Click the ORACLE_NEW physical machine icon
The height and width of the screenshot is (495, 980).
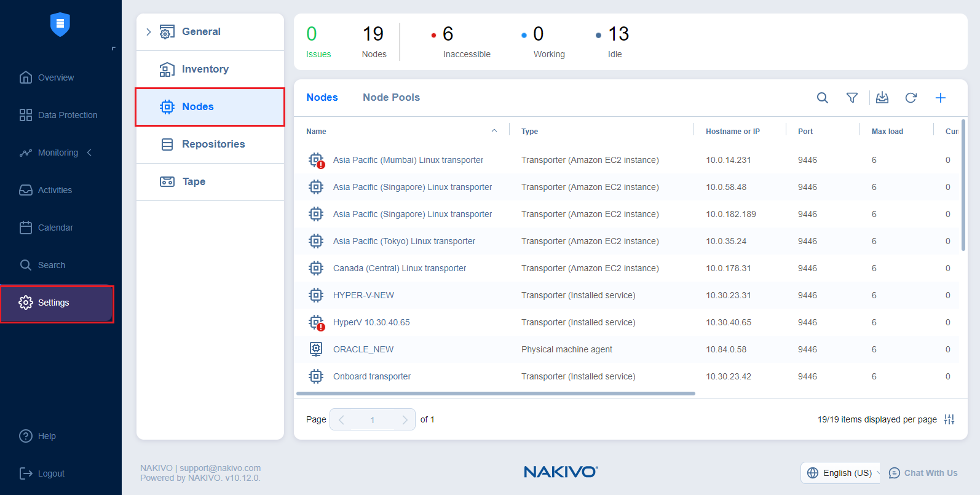pos(316,349)
